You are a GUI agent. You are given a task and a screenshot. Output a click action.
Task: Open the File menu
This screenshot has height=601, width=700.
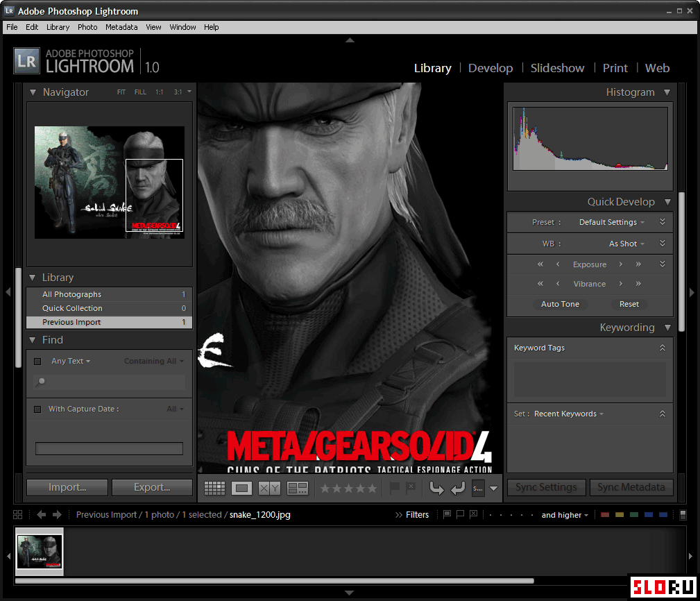pos(12,27)
